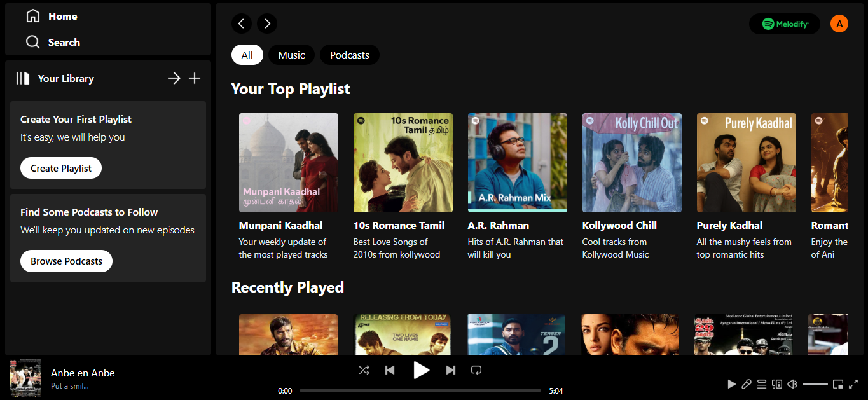Enter full screen with the expand-arrows icon
This screenshot has width=868, height=400.
point(854,384)
